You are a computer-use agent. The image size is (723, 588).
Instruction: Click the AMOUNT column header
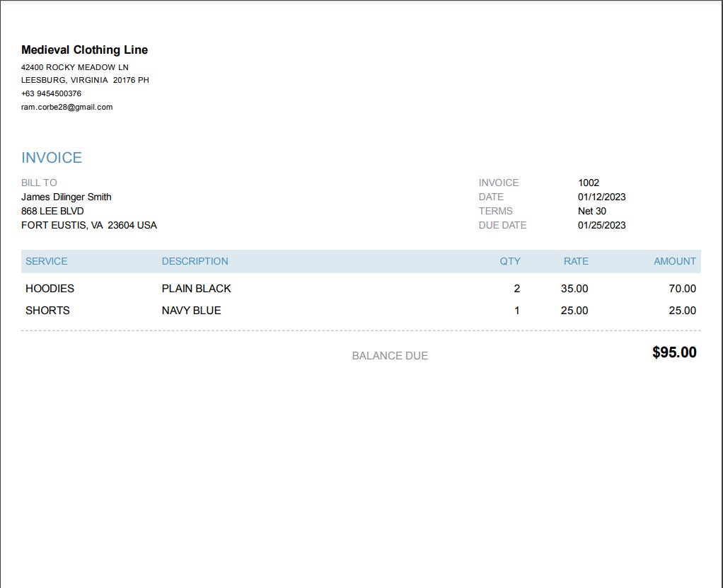point(675,262)
